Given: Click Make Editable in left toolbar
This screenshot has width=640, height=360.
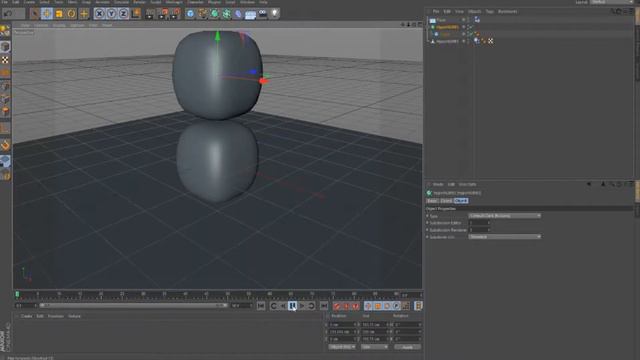Looking at the screenshot, I should 5,31.
